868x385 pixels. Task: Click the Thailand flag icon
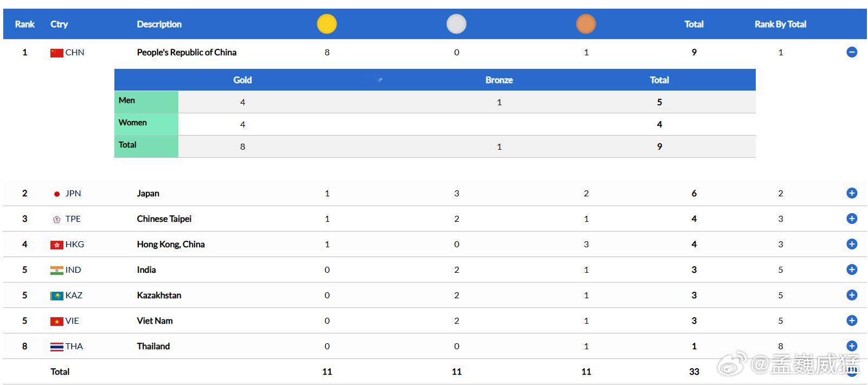coord(57,347)
